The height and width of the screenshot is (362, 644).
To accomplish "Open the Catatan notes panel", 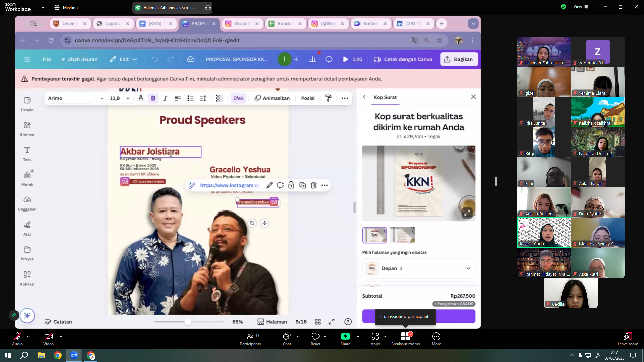I will (x=59, y=322).
